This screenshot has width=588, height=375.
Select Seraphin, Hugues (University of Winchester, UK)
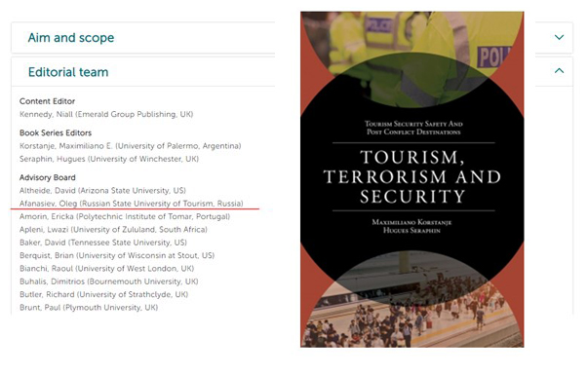click(x=109, y=159)
